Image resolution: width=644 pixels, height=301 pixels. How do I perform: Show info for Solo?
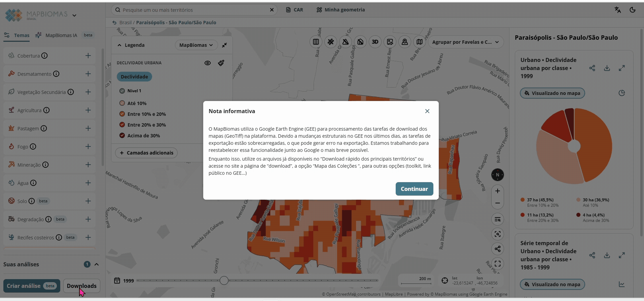tap(32, 201)
